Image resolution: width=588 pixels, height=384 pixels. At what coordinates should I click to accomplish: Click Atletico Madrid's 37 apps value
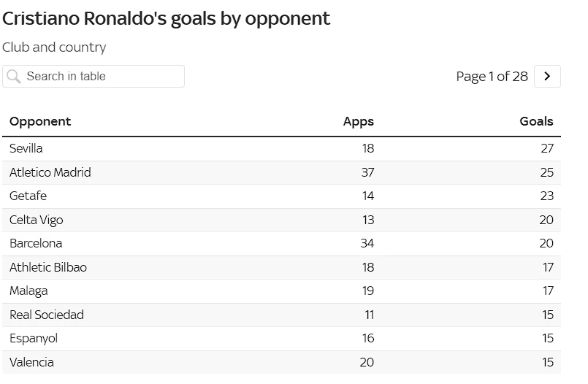367,173
